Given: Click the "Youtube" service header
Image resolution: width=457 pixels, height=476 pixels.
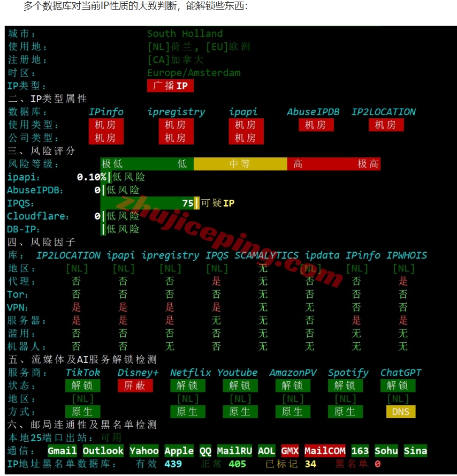Looking at the screenshot, I should 237,373.
